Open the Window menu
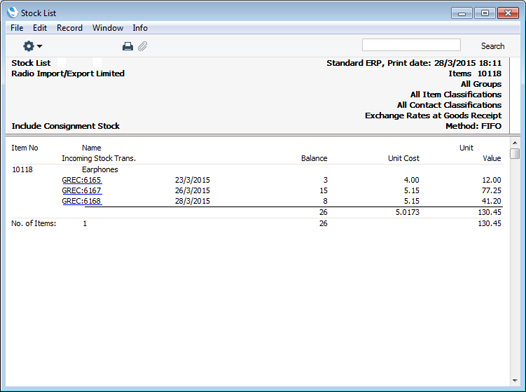 pyautogui.click(x=108, y=28)
